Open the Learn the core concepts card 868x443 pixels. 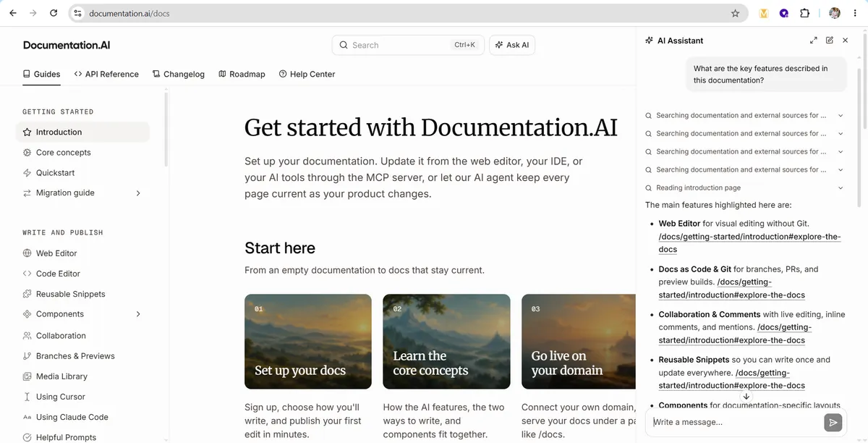446,342
